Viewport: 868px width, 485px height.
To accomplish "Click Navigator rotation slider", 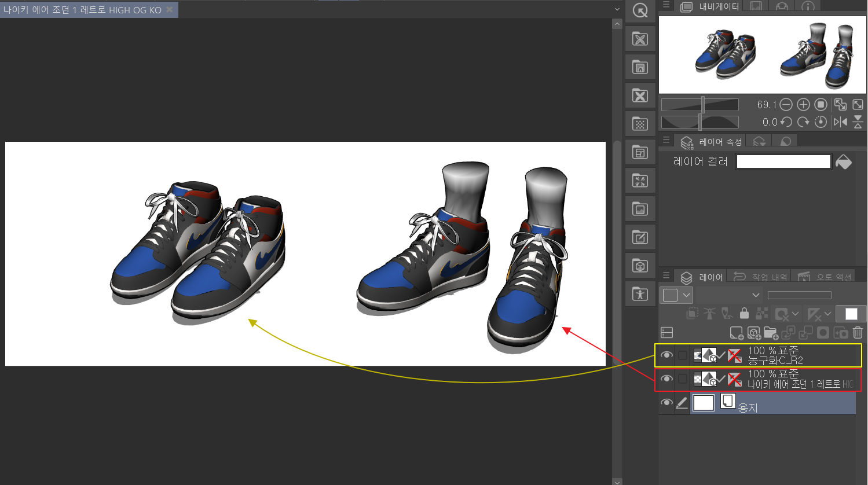I will click(700, 122).
